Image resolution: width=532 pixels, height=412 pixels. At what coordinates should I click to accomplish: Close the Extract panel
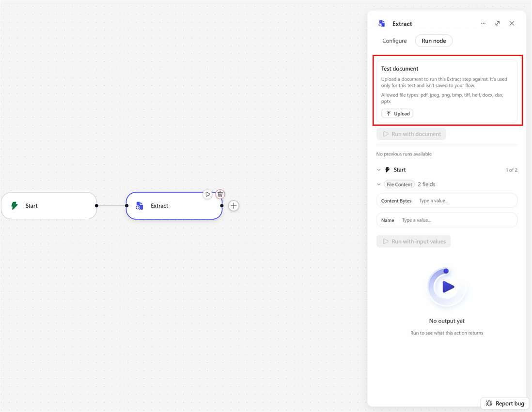[x=512, y=23]
